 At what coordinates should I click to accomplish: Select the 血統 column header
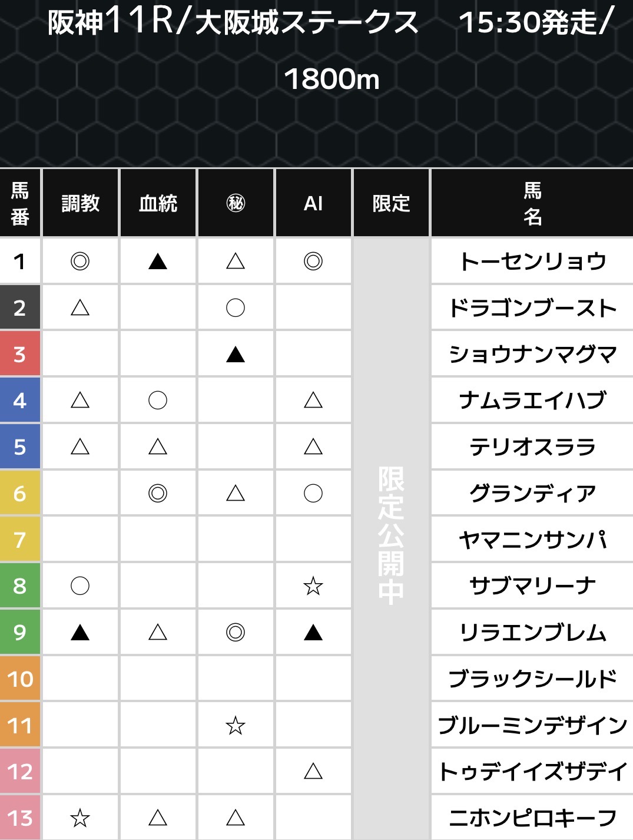coord(158,203)
